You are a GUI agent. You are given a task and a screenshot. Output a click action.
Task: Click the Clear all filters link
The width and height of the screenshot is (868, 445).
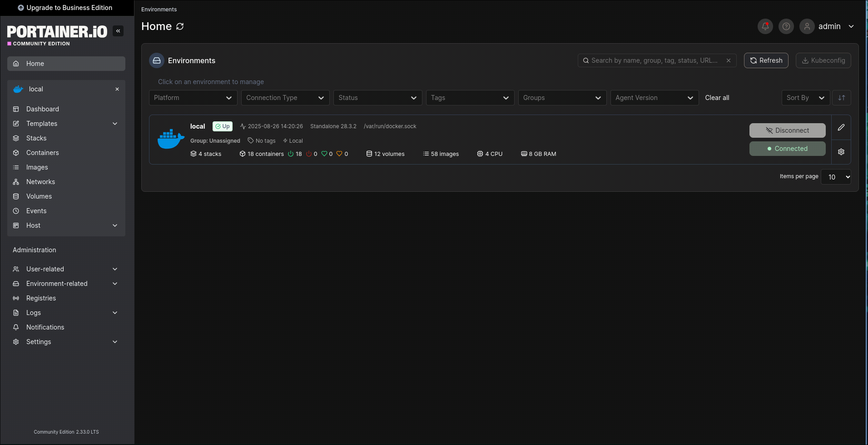tap(717, 98)
